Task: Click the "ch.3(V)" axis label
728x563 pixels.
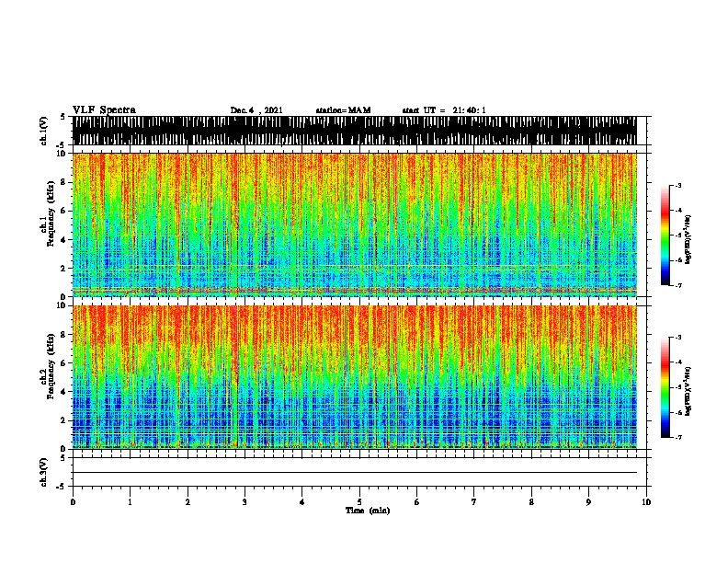Action: (x=43, y=472)
